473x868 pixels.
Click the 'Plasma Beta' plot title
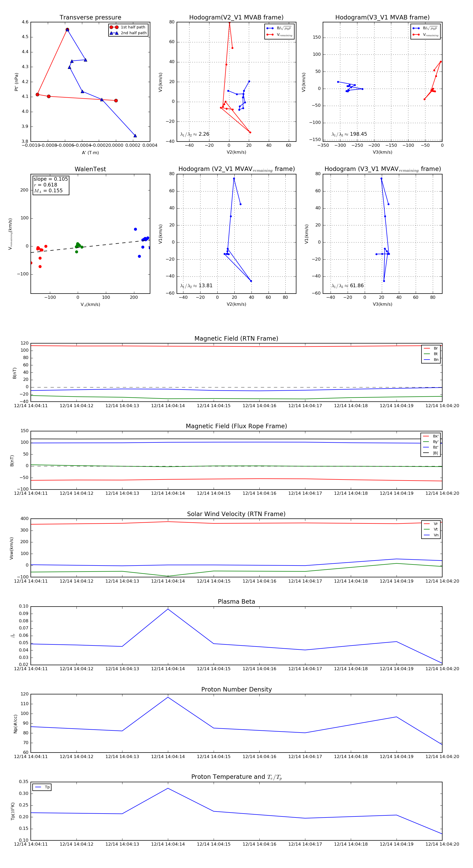click(x=236, y=602)
